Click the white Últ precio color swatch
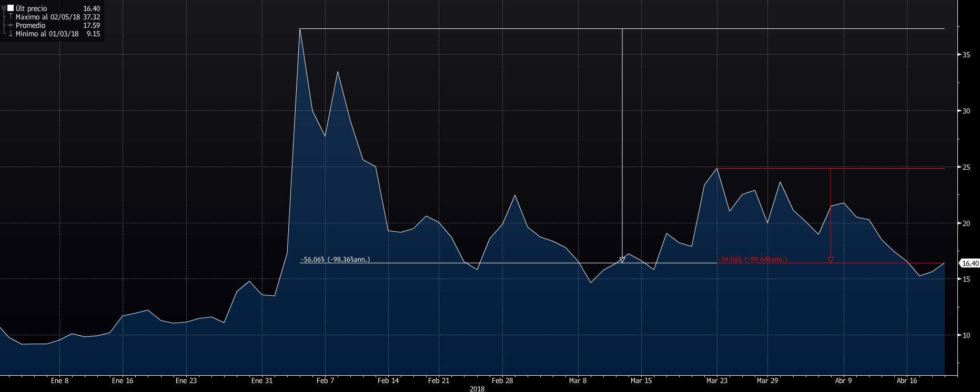 (11, 8)
